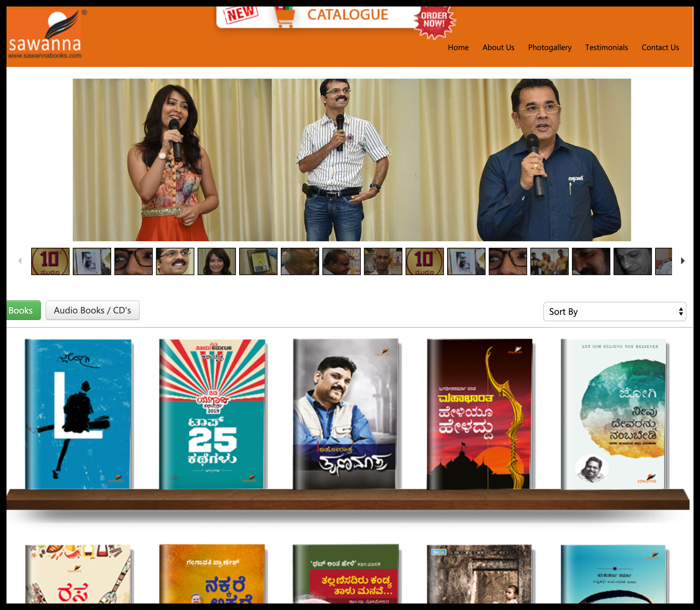The image size is (700, 610).
Task: Open the Mahabharata bow cover book
Action: pyautogui.click(x=479, y=414)
